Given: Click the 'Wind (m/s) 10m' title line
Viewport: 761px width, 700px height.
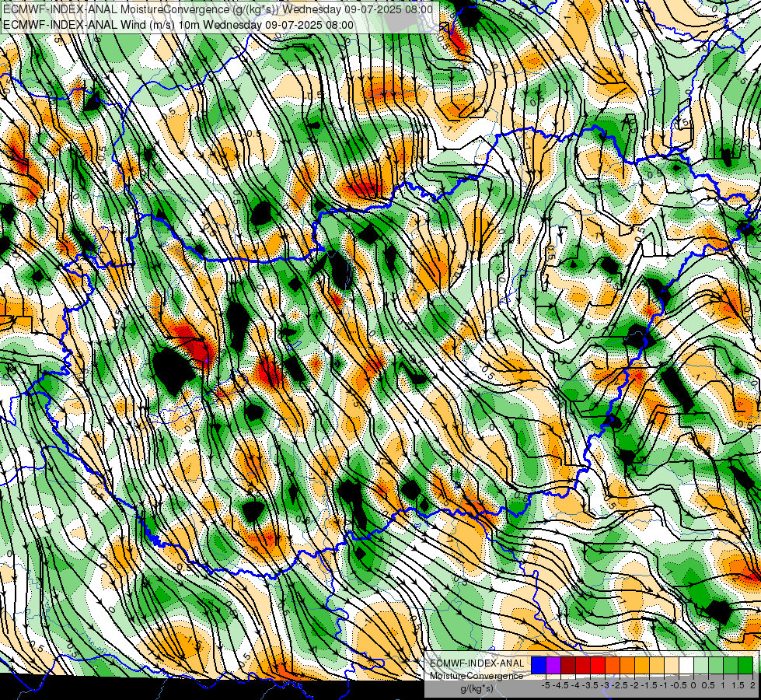Looking at the screenshot, I should pos(178,25).
